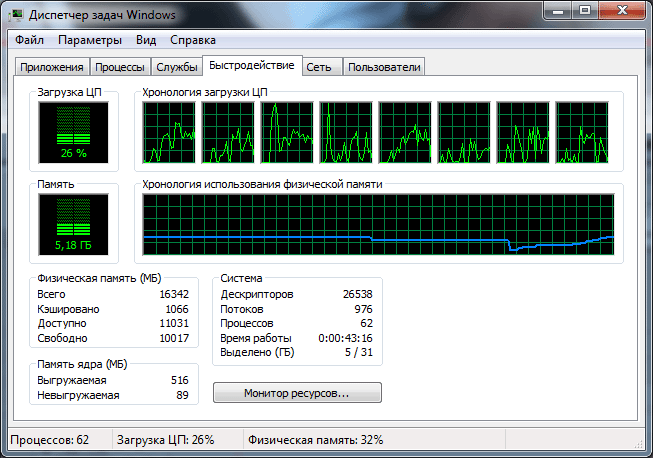Open Монитор ресурсов button
Screen dimensions: 653x458
tap(297, 393)
